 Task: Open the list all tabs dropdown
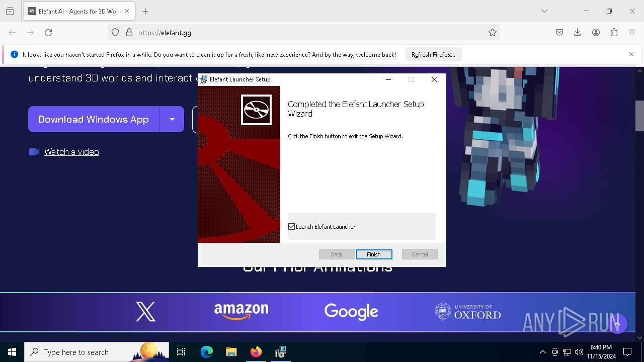tap(544, 11)
